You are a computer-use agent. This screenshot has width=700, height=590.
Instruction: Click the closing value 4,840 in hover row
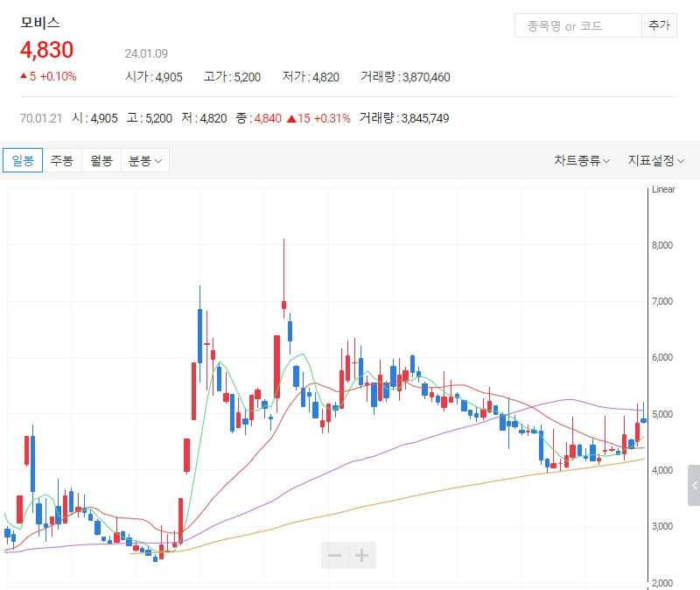(268, 118)
